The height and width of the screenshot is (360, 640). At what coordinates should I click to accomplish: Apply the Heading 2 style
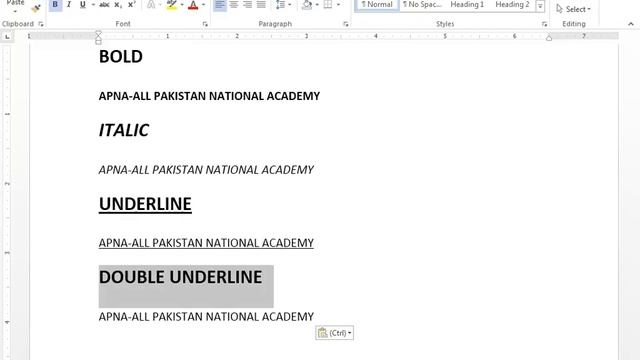click(x=512, y=5)
